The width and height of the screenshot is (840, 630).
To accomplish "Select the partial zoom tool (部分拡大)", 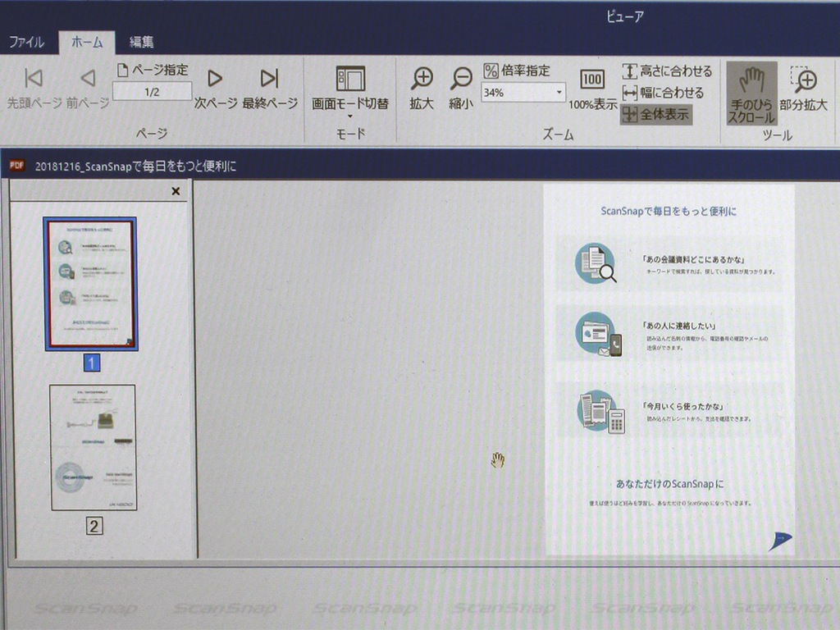I will [x=803, y=89].
